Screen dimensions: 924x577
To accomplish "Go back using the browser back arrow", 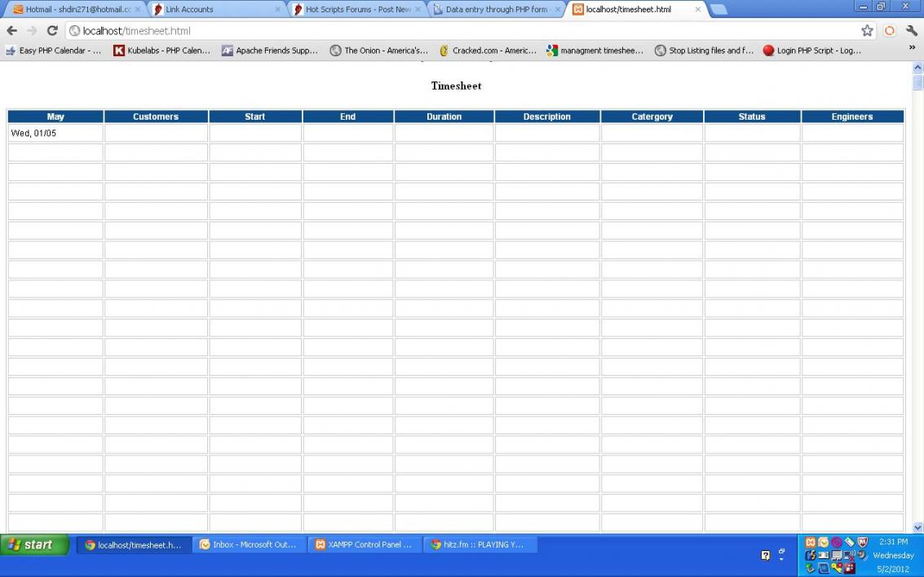I will pos(11,31).
